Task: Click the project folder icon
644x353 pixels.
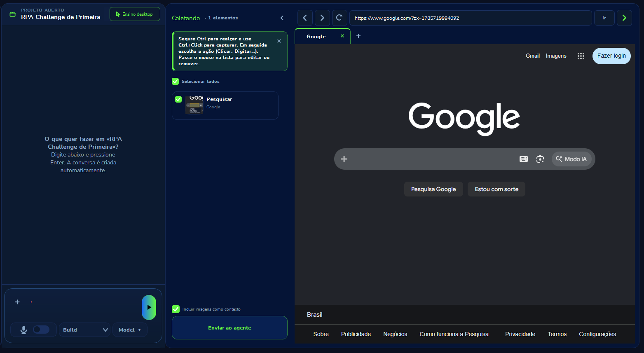Action: point(13,14)
